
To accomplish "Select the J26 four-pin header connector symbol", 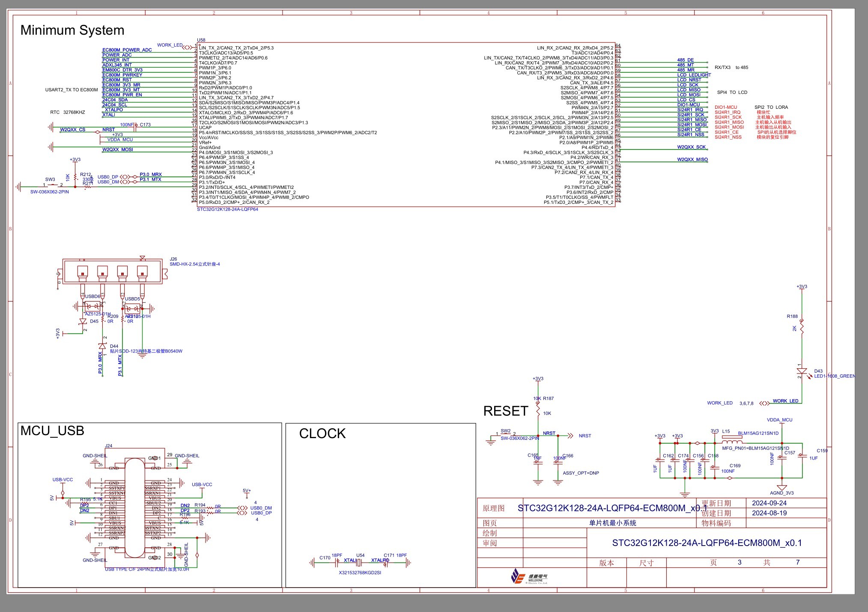I will click(x=112, y=271).
